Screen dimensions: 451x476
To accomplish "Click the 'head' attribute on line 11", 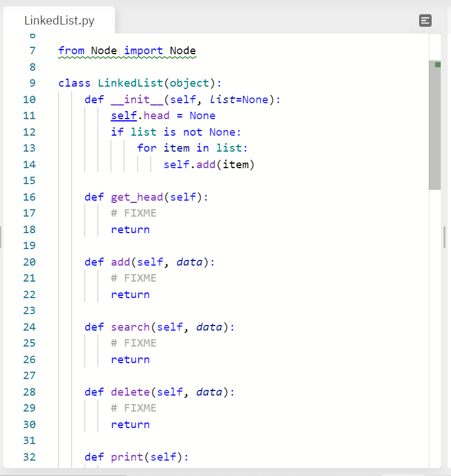I will pyautogui.click(x=157, y=116).
